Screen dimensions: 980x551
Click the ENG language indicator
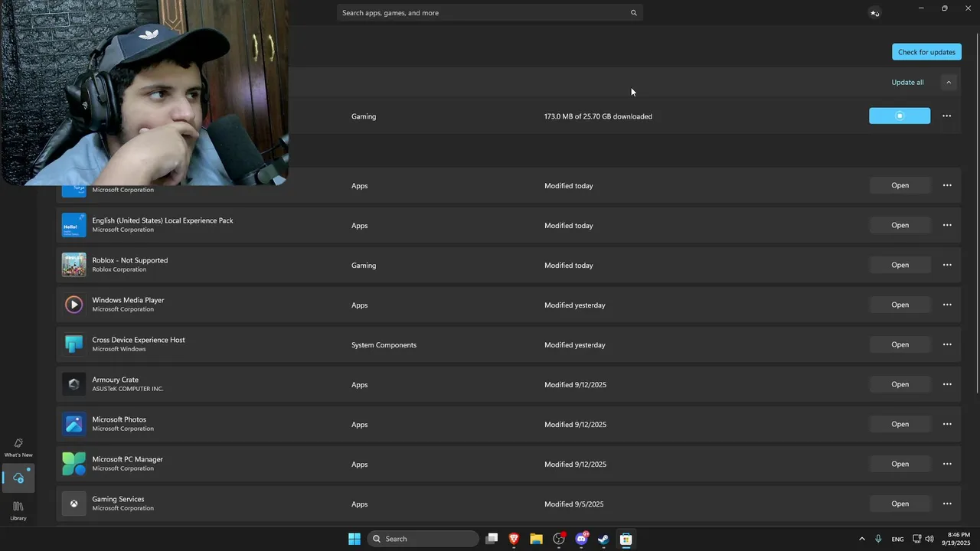pos(897,539)
